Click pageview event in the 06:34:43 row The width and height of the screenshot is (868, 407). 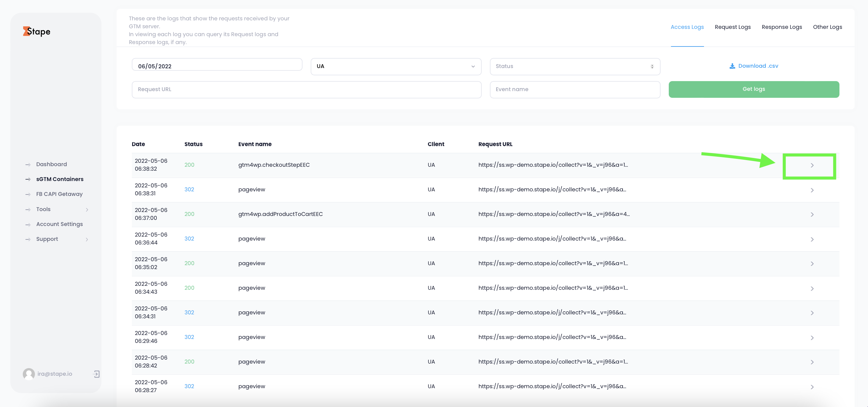click(251, 288)
